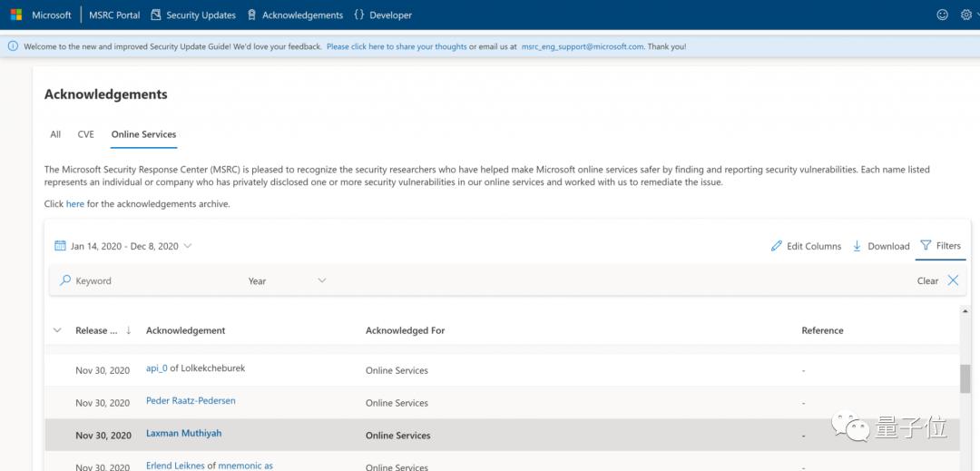Viewport: 980px width, 471px height.
Task: Sort by Release date column arrow
Action: pyautogui.click(x=128, y=330)
